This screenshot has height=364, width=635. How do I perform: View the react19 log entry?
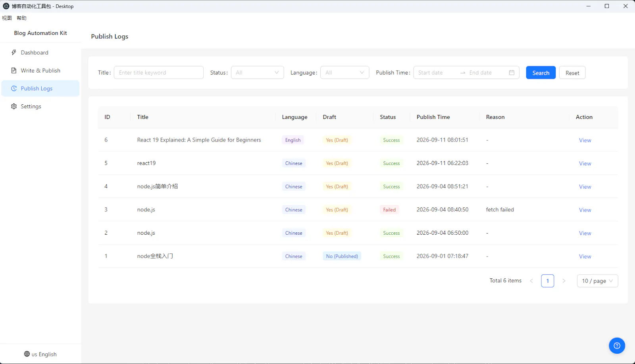[585, 164]
